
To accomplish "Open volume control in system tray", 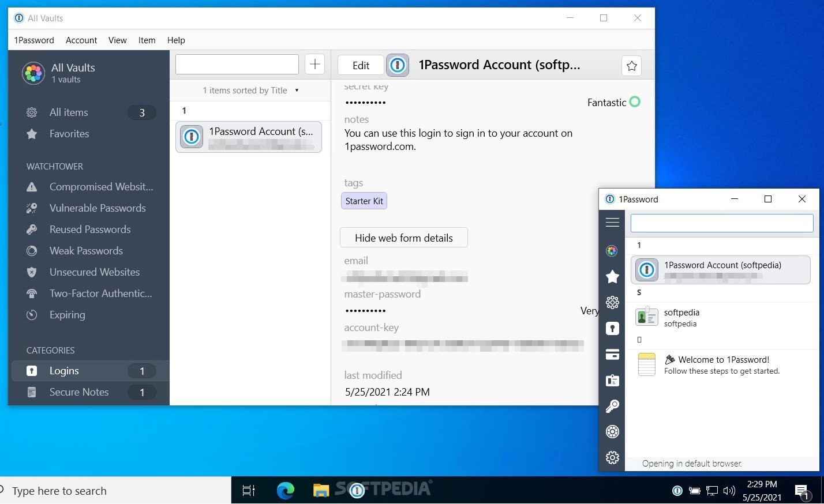I will (x=729, y=491).
